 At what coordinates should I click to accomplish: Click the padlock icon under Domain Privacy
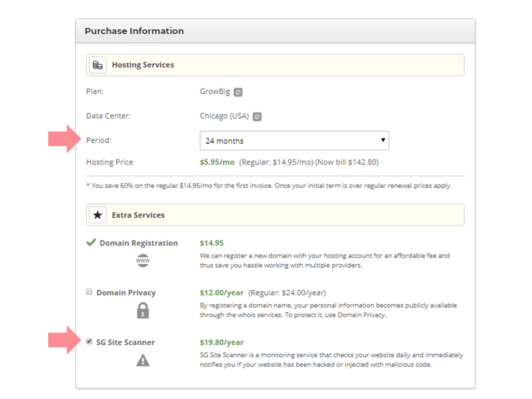[x=143, y=310]
